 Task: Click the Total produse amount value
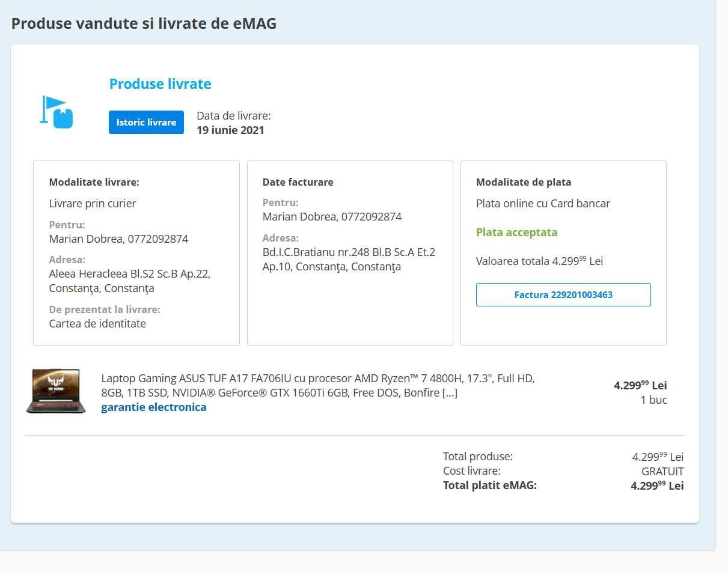658,457
